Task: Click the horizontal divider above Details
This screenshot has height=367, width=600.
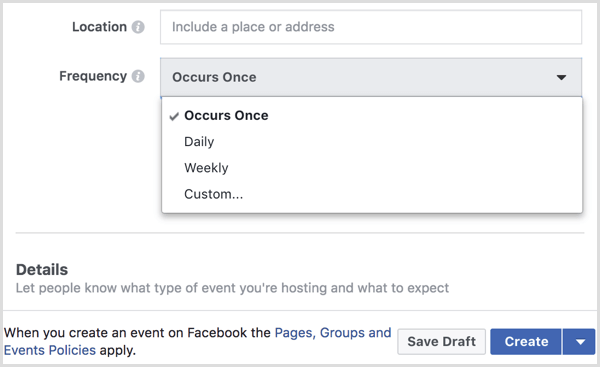Action: (x=300, y=233)
